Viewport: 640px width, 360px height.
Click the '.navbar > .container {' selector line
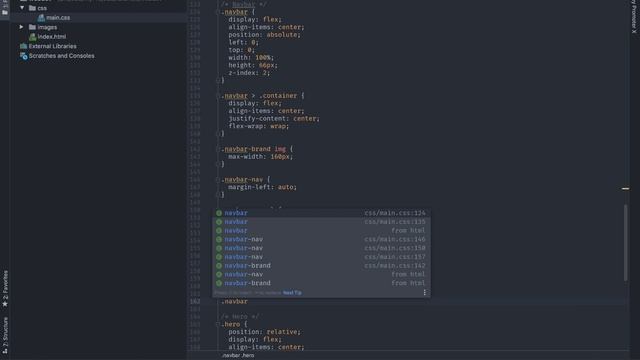click(262, 96)
